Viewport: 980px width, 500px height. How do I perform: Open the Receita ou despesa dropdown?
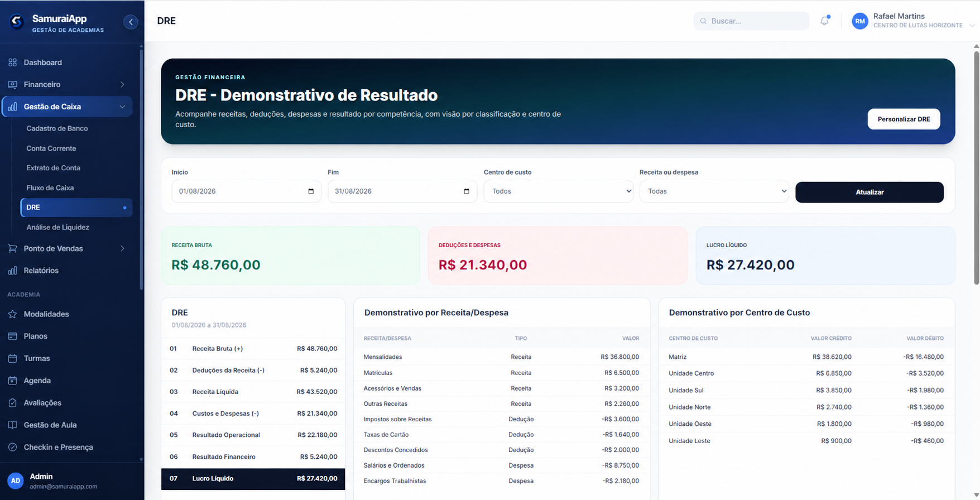tap(714, 191)
